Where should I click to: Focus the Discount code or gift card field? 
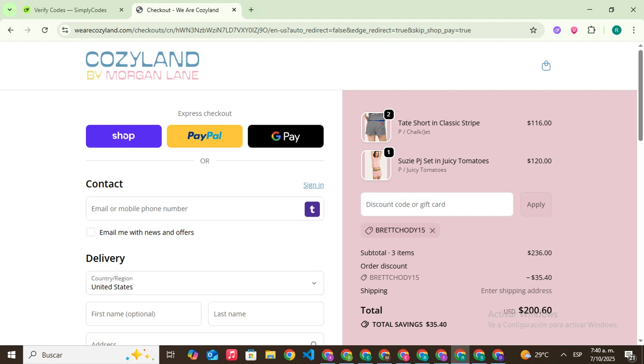(x=437, y=205)
